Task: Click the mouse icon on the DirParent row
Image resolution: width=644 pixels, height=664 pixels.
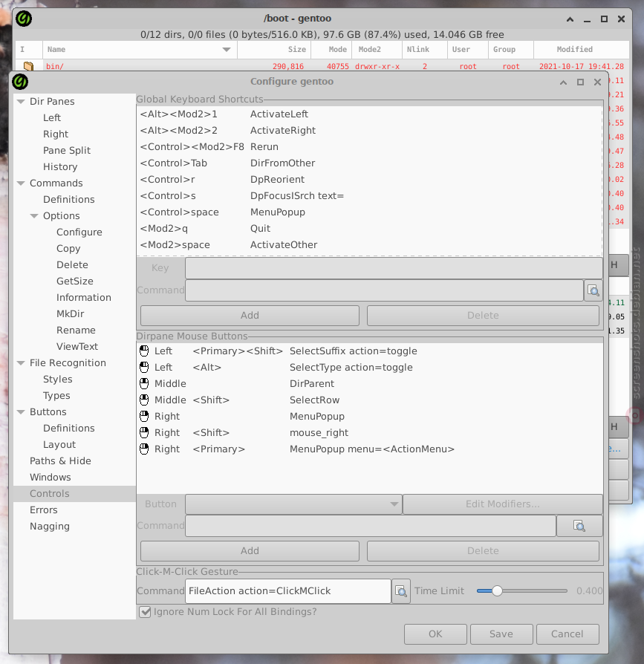Action: (144, 384)
